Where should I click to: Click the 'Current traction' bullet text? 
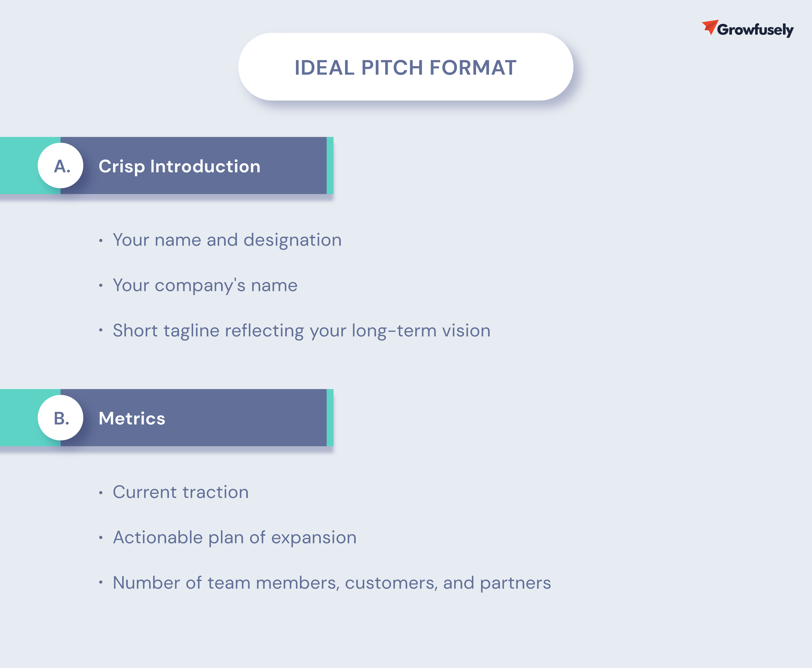point(181,492)
